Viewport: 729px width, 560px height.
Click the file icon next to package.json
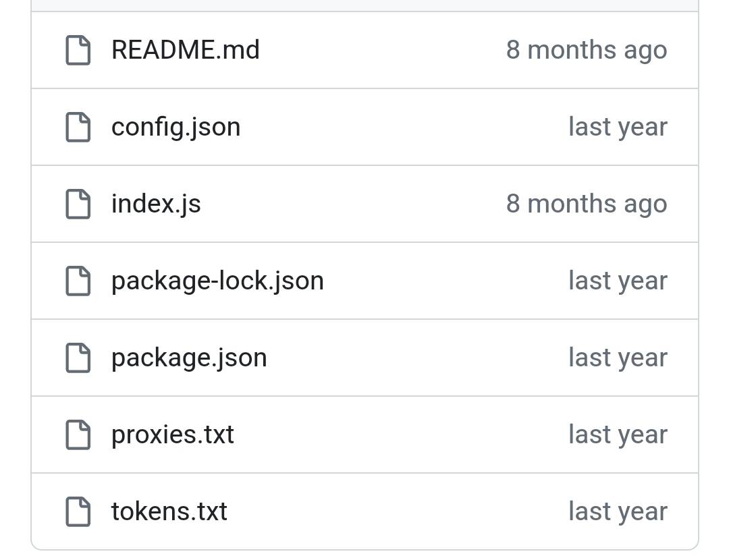coord(78,358)
